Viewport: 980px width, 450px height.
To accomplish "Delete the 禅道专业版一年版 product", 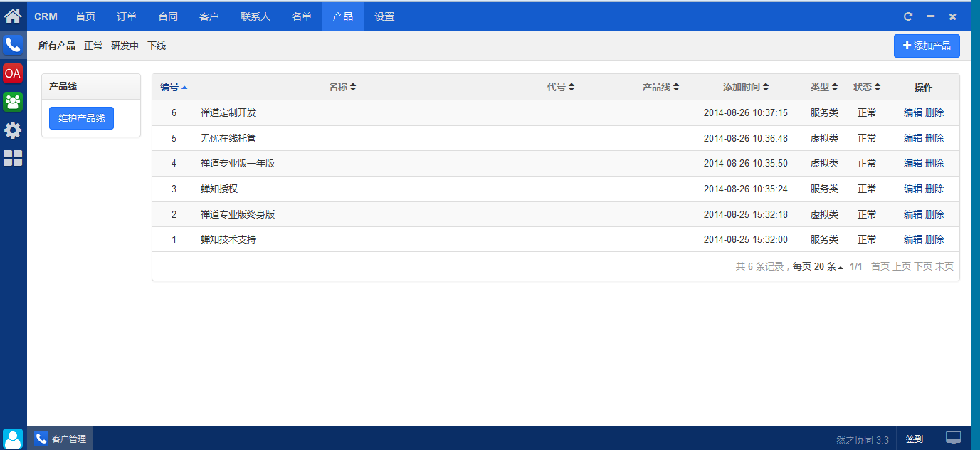I will (x=934, y=163).
